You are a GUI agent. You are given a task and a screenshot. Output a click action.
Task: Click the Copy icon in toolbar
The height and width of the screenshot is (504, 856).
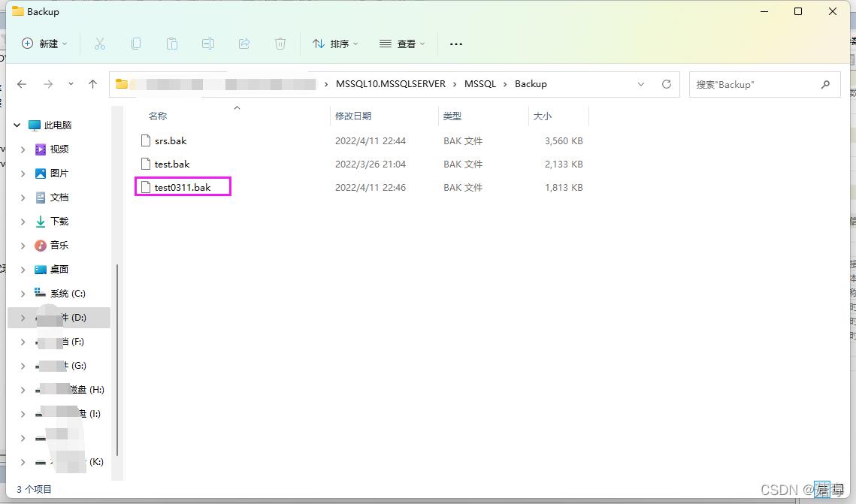pos(136,44)
